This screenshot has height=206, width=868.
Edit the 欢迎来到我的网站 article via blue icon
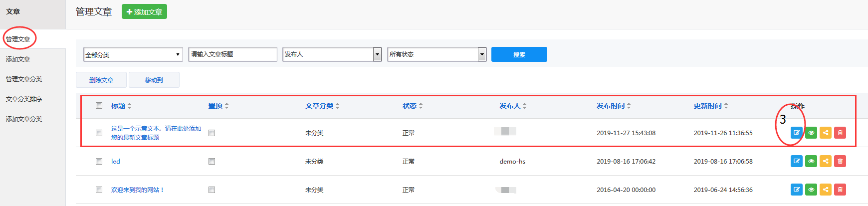796,190
